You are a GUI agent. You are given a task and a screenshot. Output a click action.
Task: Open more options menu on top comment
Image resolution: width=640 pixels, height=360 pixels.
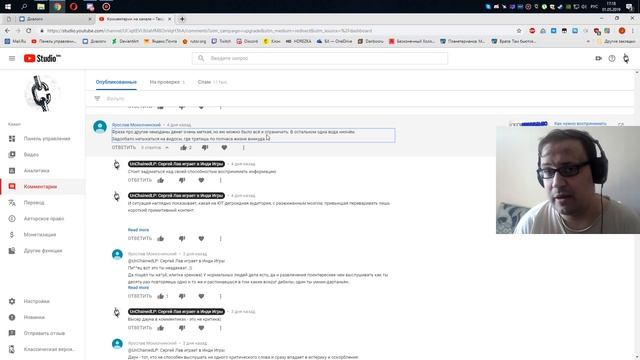[x=244, y=147]
